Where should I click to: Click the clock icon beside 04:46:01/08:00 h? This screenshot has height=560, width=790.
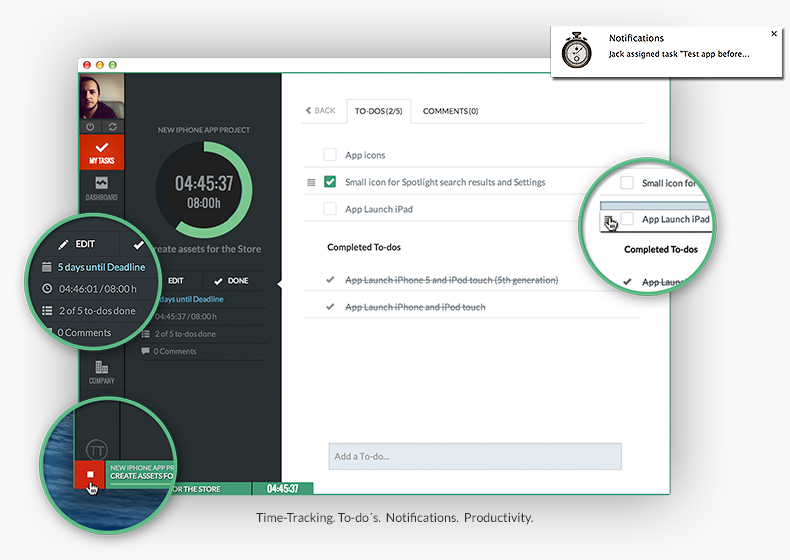pos(47,288)
